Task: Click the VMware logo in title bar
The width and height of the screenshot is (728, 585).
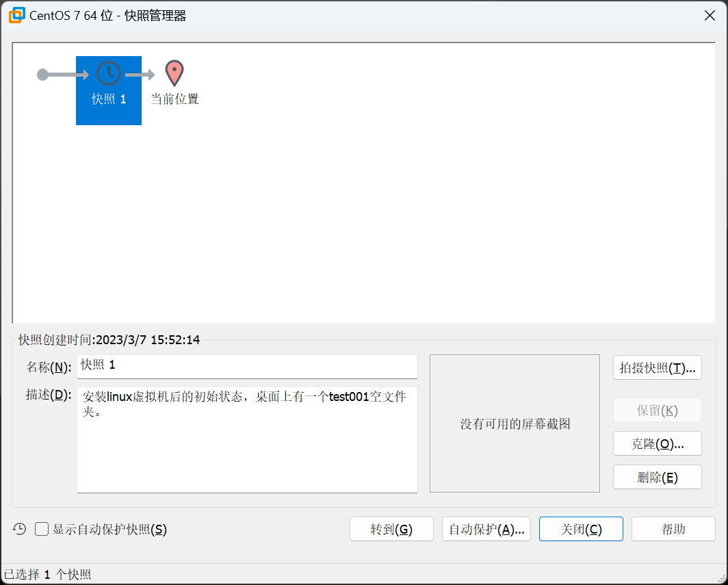Action: [16, 15]
